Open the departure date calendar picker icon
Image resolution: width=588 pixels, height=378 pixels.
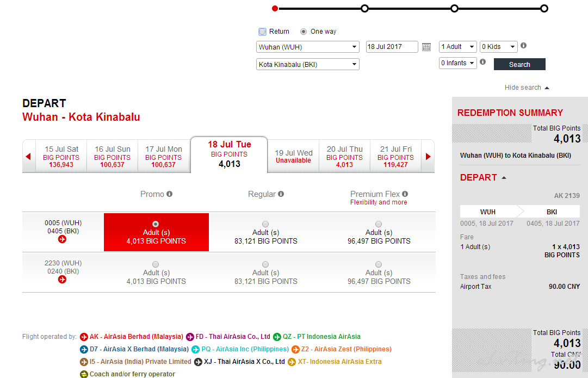click(x=426, y=47)
